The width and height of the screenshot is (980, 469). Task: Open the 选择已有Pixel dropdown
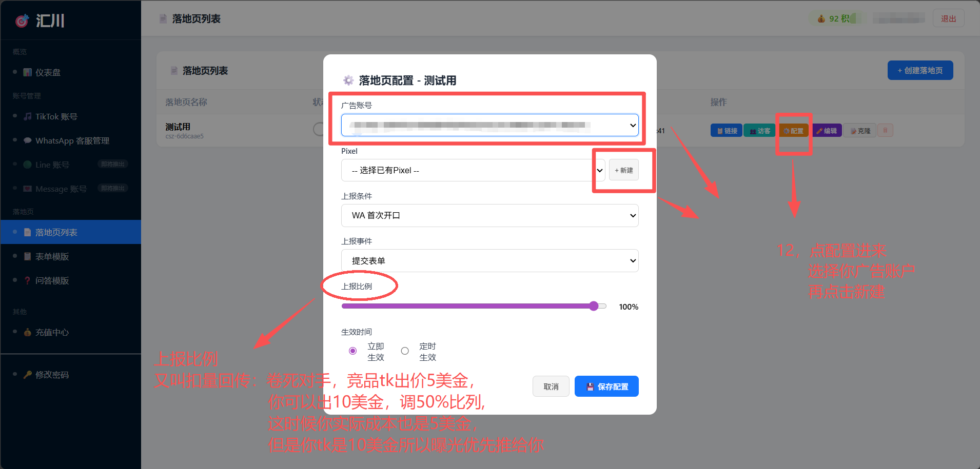pos(473,170)
